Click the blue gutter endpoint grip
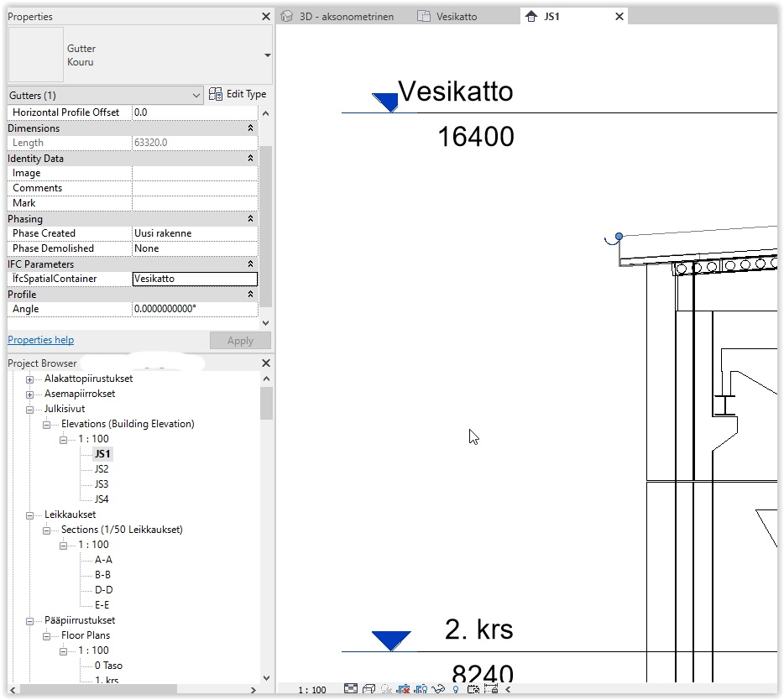 619,236
